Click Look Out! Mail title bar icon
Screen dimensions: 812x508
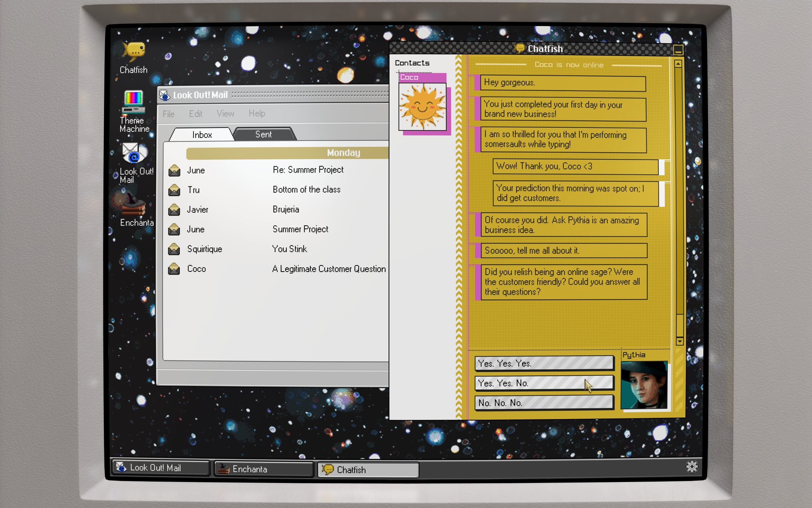coord(165,96)
